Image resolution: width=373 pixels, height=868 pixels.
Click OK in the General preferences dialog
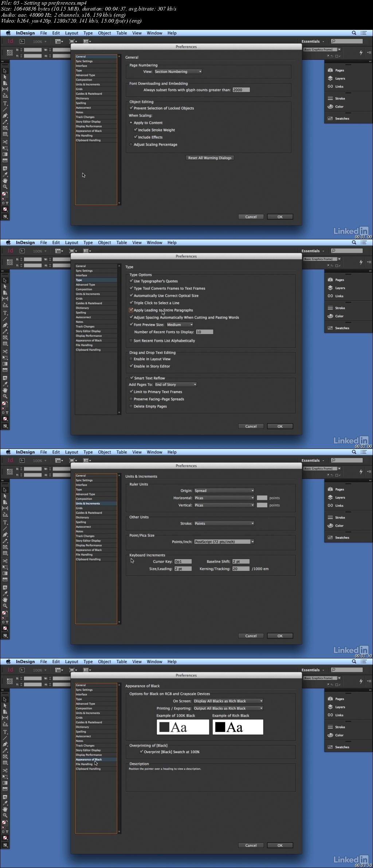coord(280,217)
